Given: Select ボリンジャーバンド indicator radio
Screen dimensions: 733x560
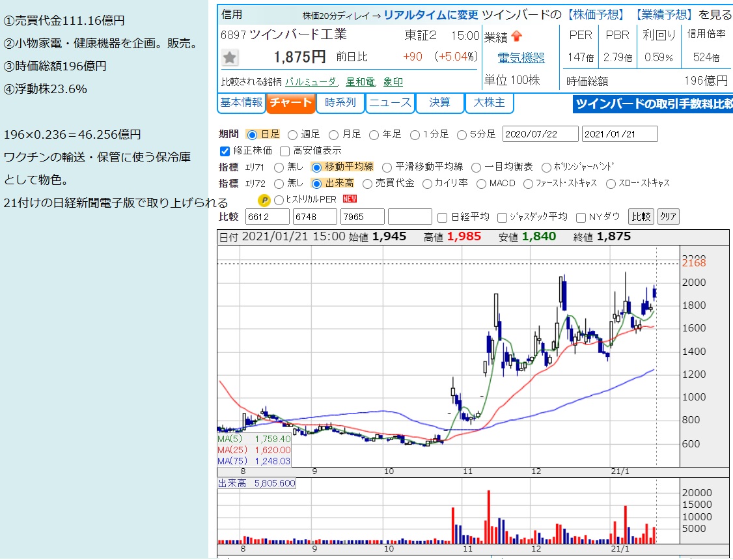Looking at the screenshot, I should pos(546,167).
